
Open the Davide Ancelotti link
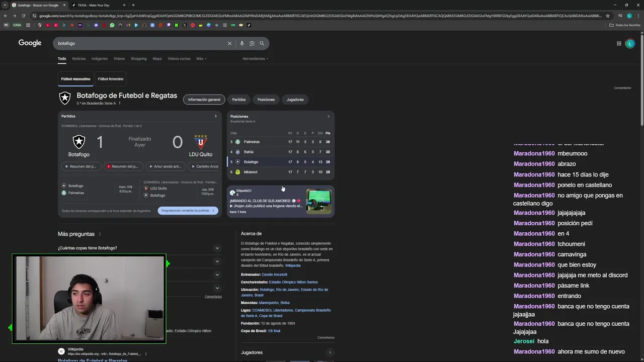pyautogui.click(x=275, y=275)
